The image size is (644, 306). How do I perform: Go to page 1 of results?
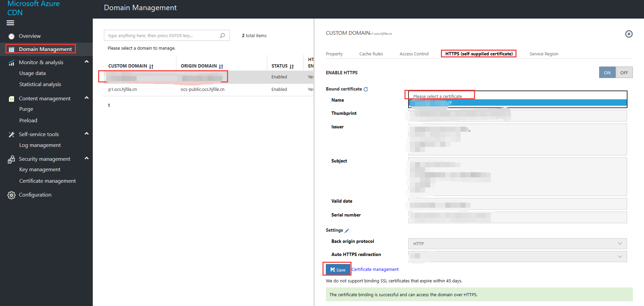[x=109, y=105]
